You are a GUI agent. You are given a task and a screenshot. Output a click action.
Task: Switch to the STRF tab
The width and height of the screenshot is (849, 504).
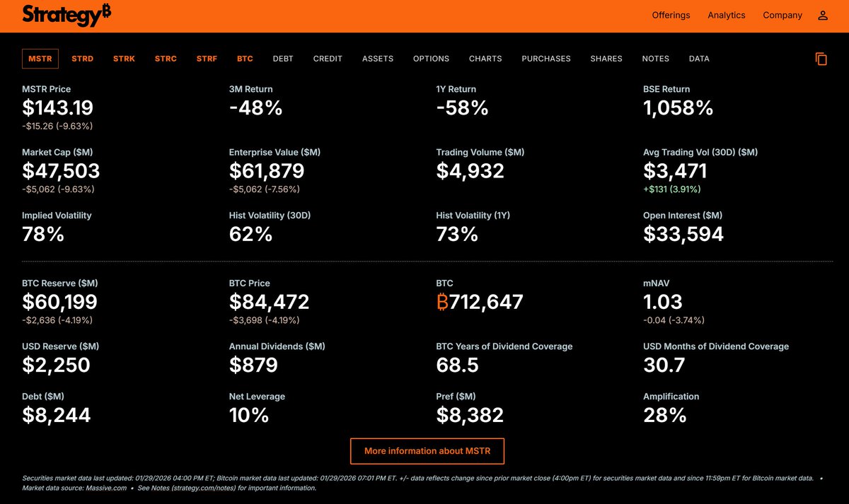tap(207, 59)
